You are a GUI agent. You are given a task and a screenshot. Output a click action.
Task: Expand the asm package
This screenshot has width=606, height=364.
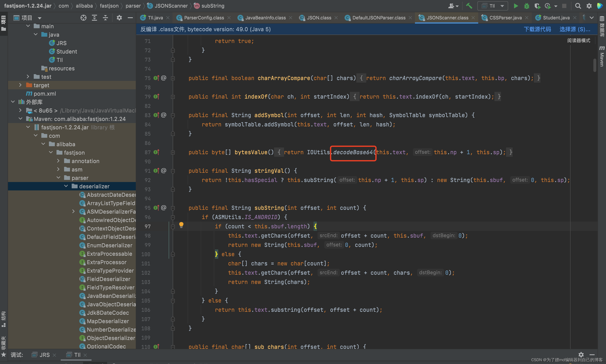tap(58, 169)
